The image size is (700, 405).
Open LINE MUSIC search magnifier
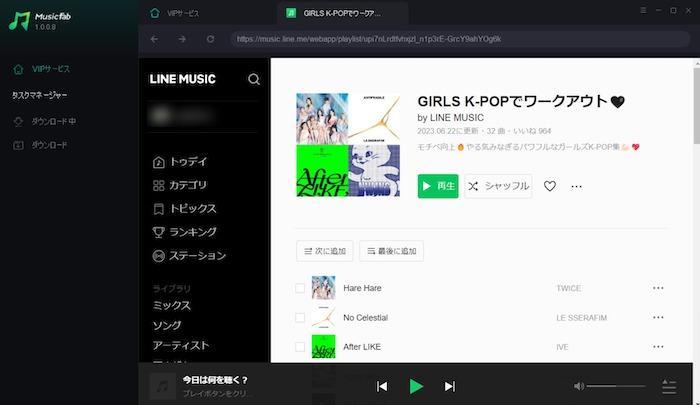pos(254,79)
